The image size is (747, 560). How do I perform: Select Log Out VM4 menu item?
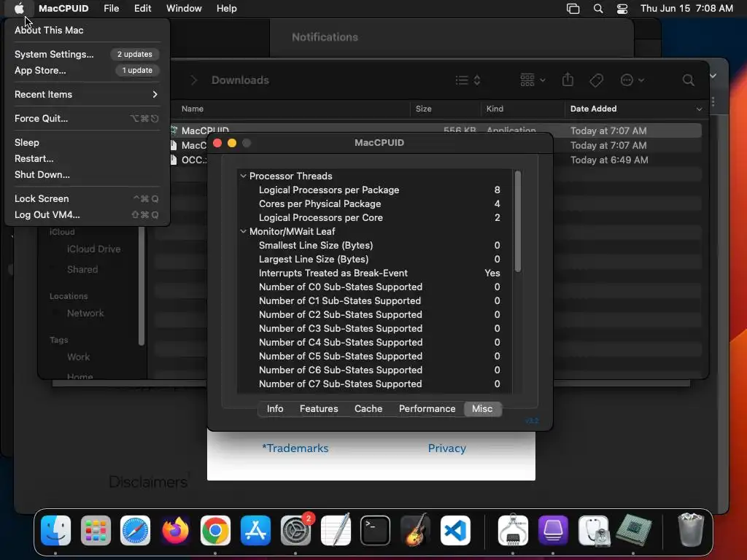[87, 215]
